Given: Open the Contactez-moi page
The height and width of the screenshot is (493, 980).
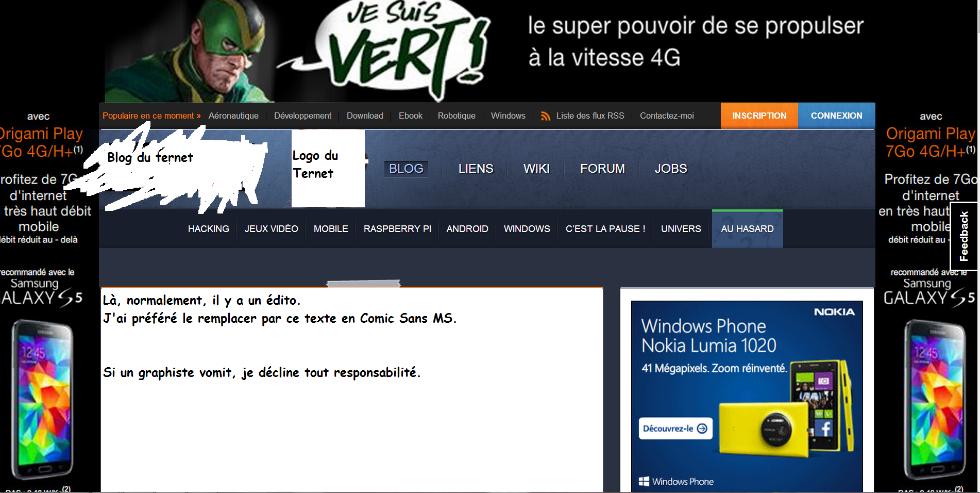Looking at the screenshot, I should point(667,116).
